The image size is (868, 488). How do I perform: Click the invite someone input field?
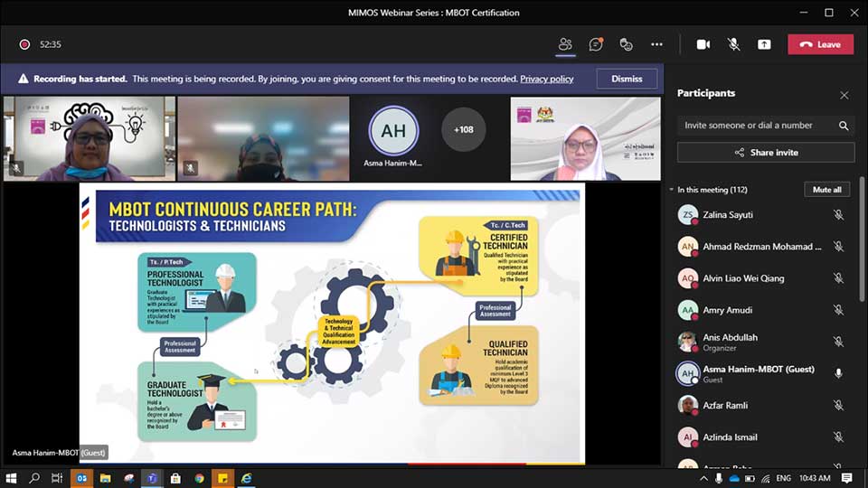coord(757,126)
